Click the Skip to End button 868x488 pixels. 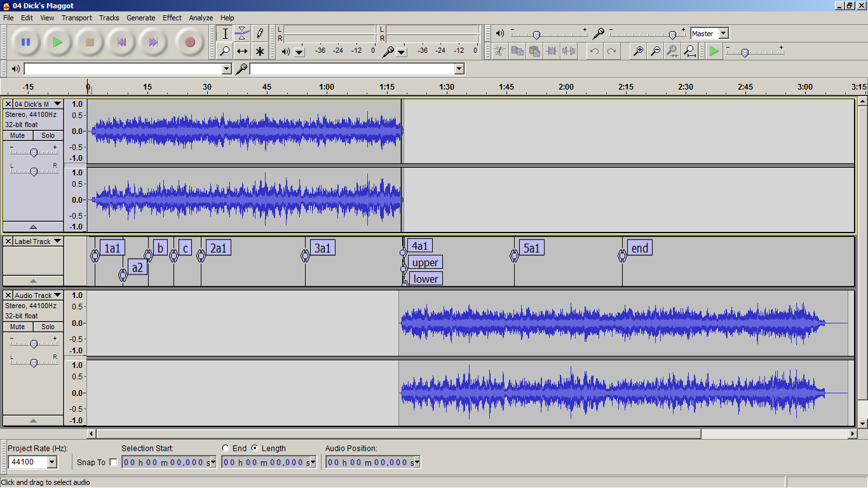coord(153,43)
